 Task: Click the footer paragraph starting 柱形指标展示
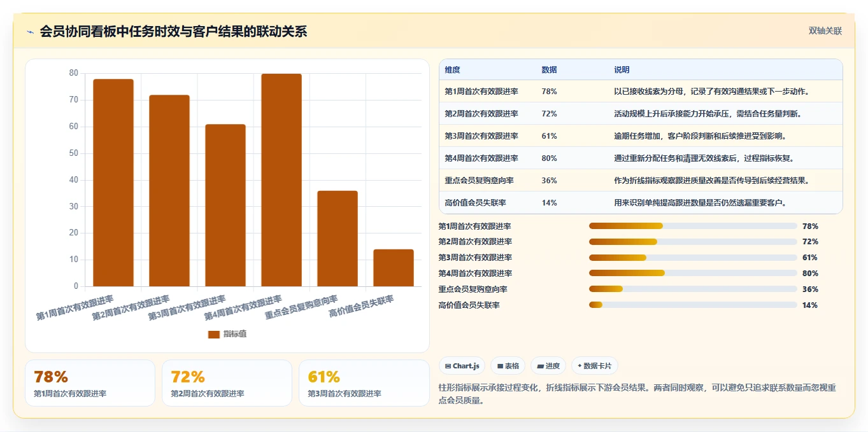pyautogui.click(x=637, y=394)
